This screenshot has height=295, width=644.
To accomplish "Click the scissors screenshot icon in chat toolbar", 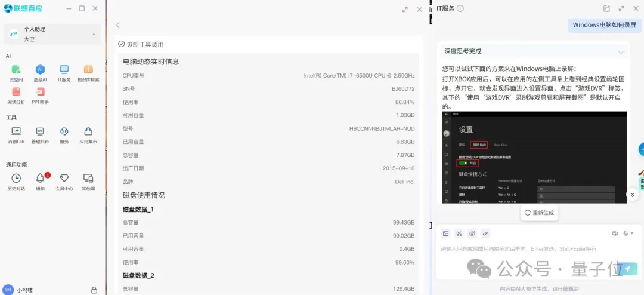I will click(459, 233).
